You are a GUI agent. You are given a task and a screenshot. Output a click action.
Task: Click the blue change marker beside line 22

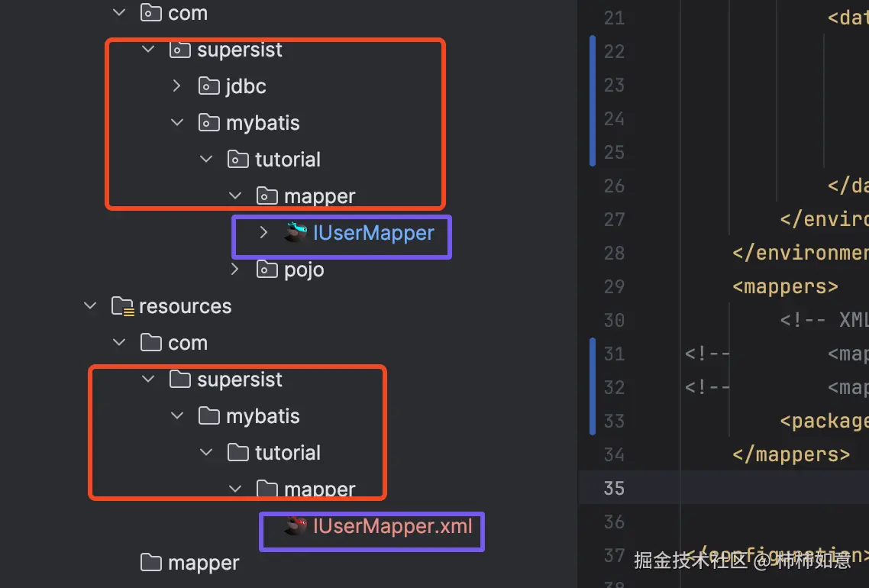coord(592,51)
